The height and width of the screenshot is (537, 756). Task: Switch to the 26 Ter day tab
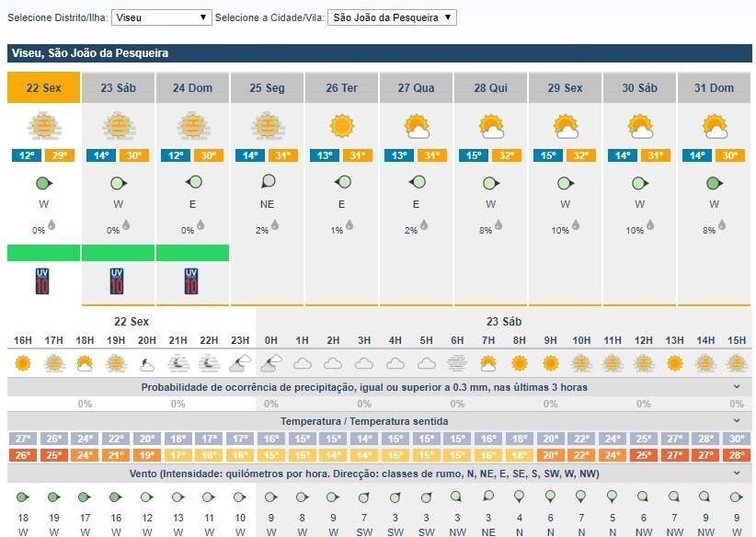[341, 88]
